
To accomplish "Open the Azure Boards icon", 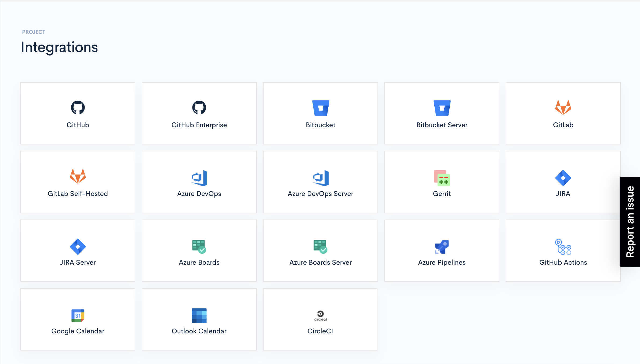I will coord(199,247).
